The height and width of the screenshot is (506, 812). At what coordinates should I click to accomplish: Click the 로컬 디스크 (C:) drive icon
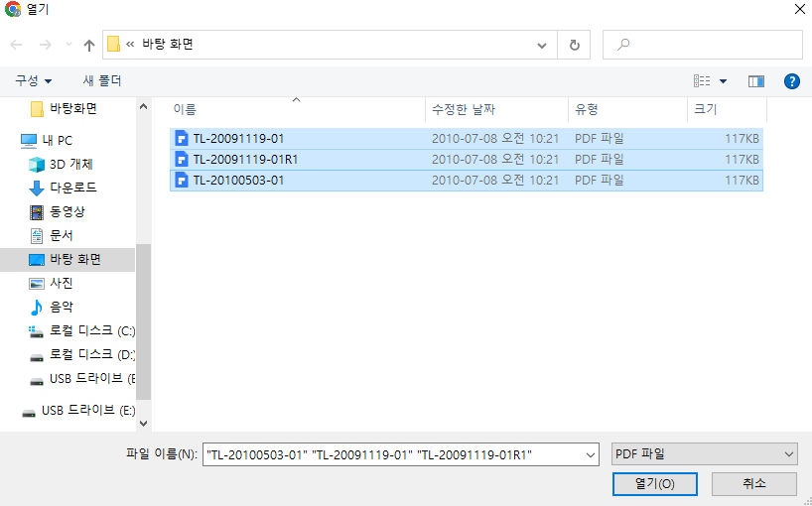point(36,331)
